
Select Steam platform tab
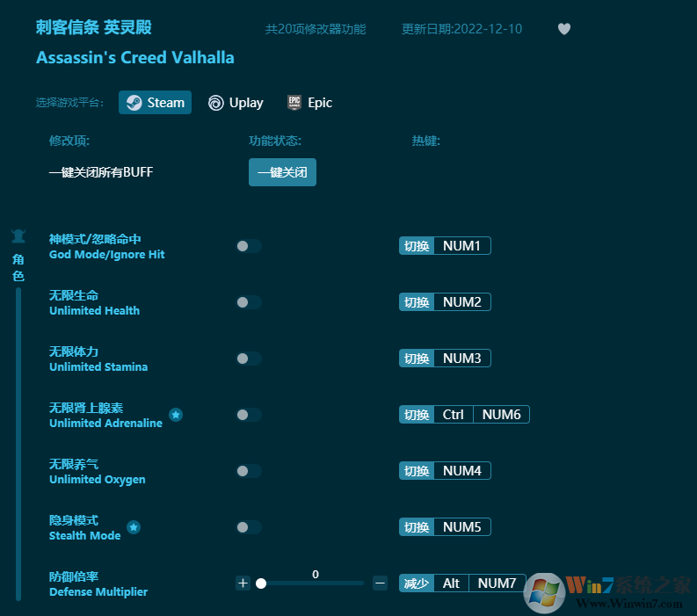(156, 103)
